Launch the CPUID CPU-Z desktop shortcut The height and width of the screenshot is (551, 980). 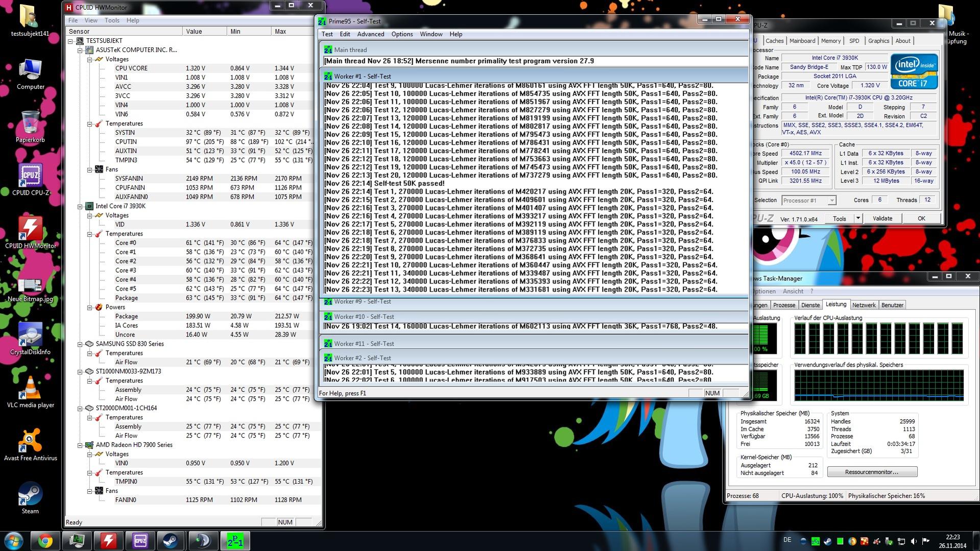(30, 180)
